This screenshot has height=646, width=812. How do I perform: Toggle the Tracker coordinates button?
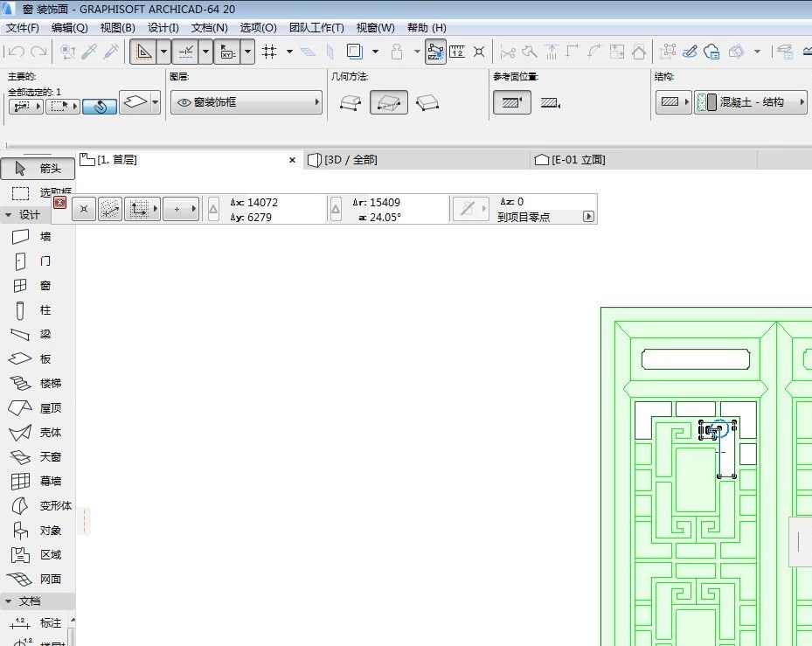pyautogui.click(x=227, y=52)
